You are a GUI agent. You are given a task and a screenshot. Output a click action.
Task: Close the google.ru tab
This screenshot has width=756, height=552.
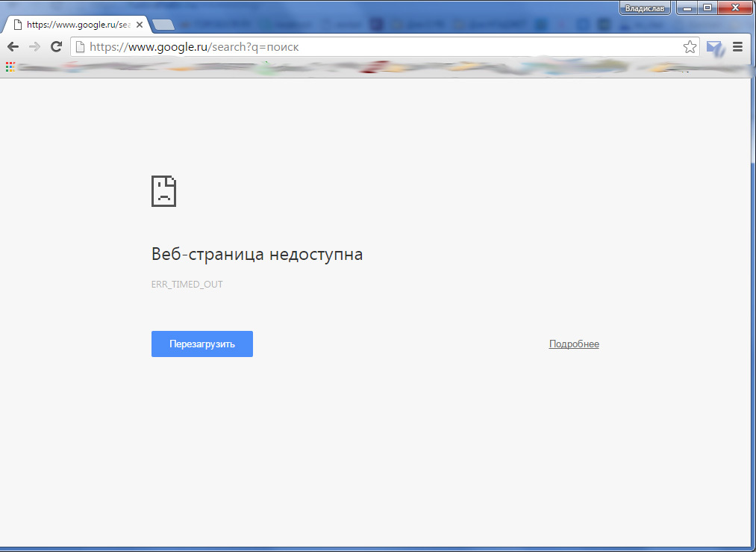tap(140, 24)
